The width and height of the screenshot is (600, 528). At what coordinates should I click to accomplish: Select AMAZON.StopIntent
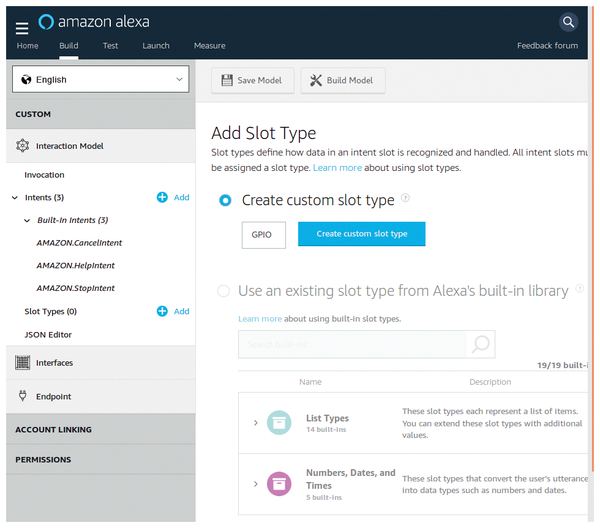click(x=75, y=288)
